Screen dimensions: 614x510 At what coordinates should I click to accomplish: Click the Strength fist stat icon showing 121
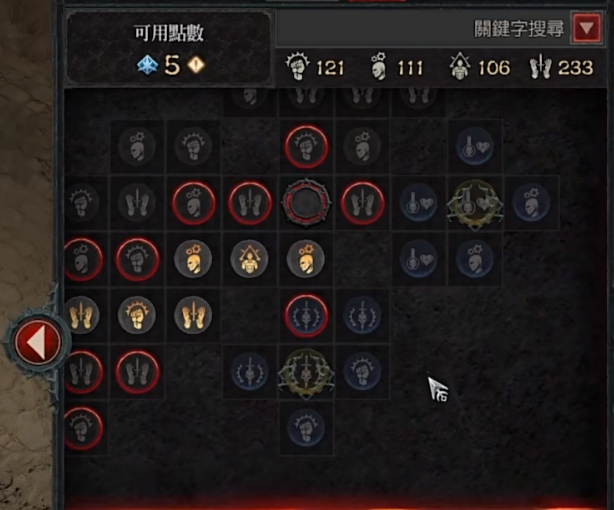(x=297, y=67)
